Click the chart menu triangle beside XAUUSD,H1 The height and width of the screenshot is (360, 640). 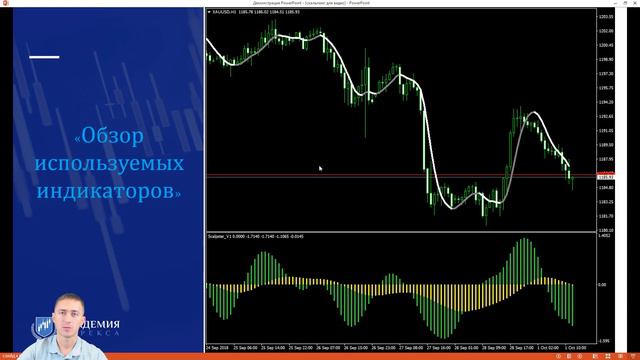[x=209, y=12]
